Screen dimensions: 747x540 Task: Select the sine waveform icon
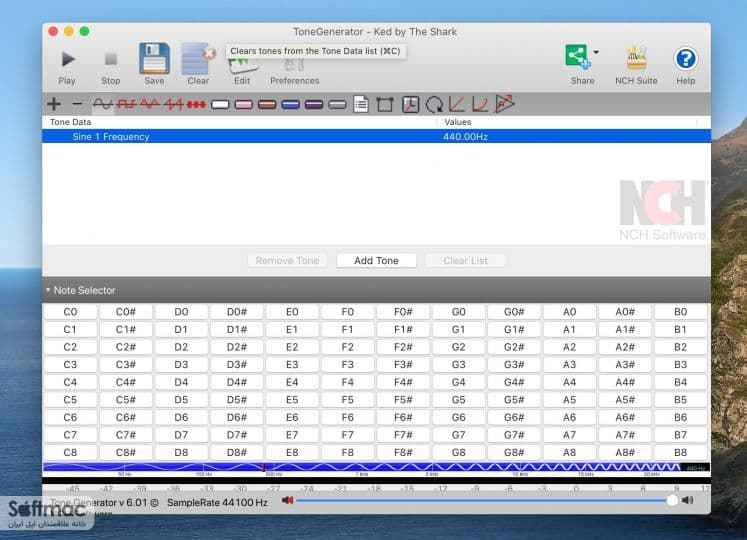click(x=102, y=104)
